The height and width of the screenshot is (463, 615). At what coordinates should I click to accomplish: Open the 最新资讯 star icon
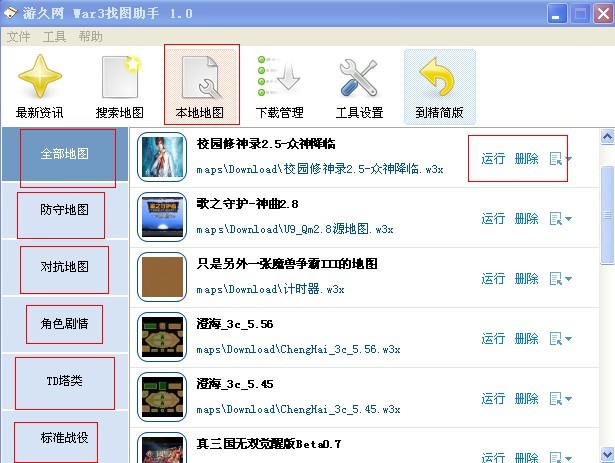(x=40, y=77)
